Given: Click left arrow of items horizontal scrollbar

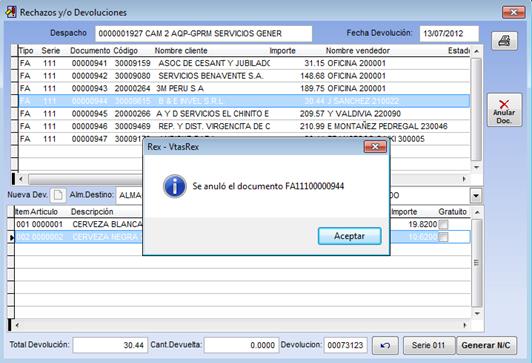Looking at the screenshot, I should 17,325.
